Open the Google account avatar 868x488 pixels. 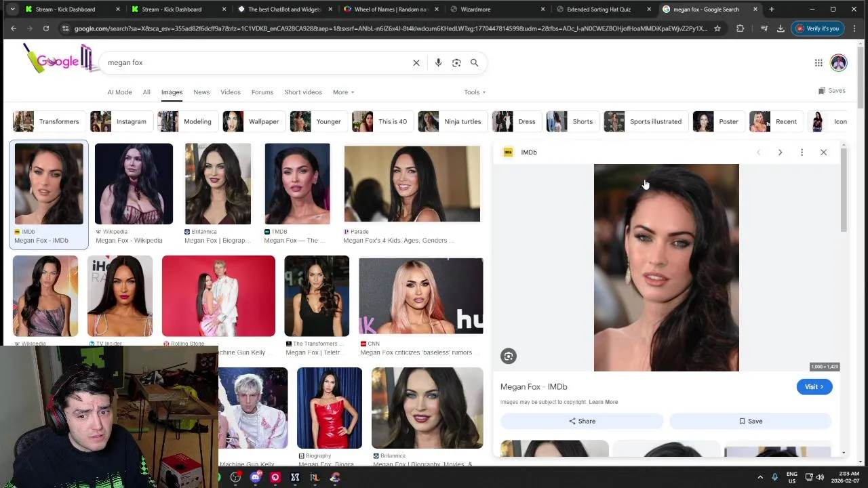coord(839,62)
